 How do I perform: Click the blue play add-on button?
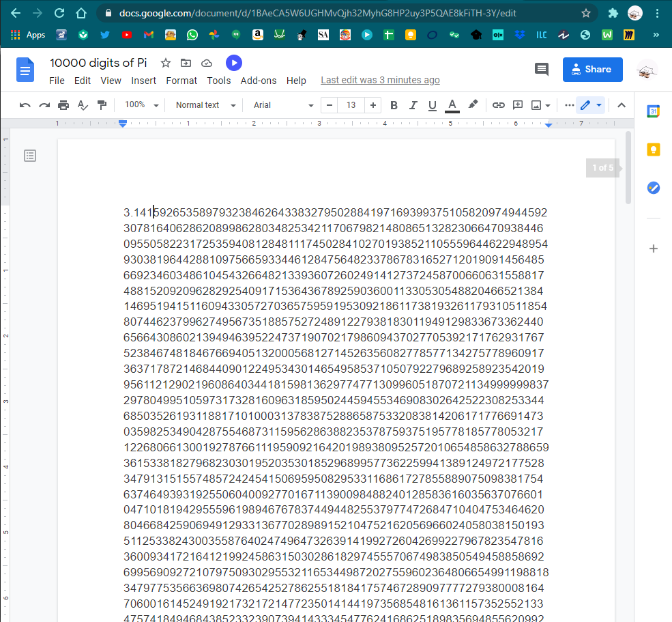[233, 63]
